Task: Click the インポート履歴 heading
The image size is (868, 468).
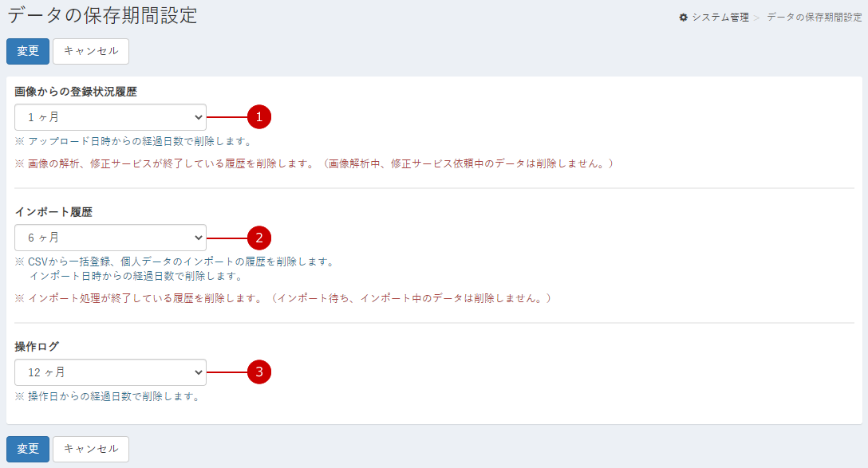Action: [53, 212]
